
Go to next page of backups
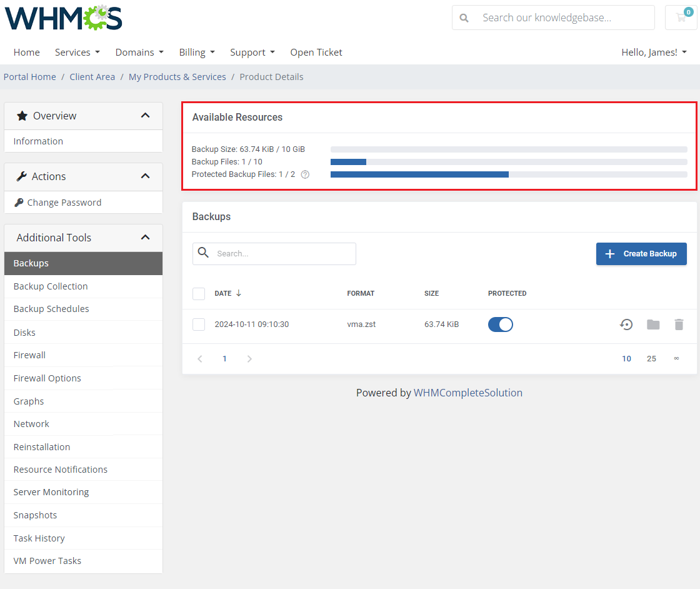coord(249,358)
